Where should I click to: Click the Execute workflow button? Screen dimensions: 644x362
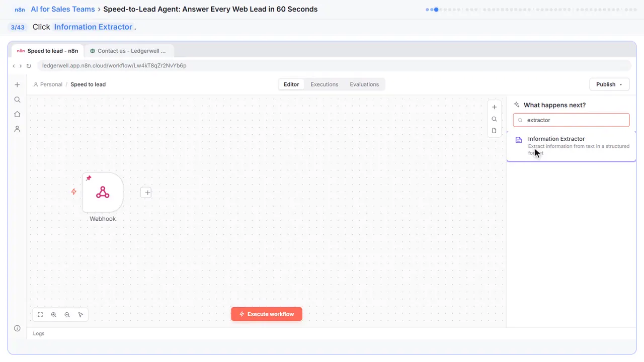(267, 314)
